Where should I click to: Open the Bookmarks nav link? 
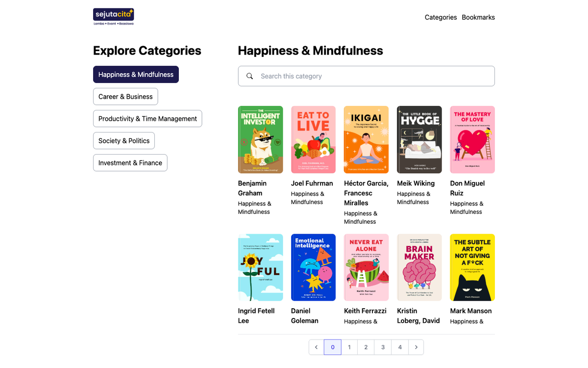[478, 17]
